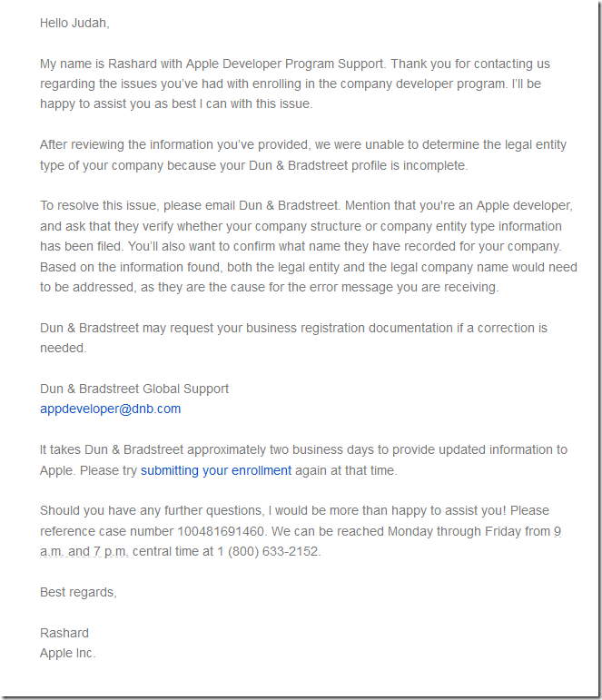The height and width of the screenshot is (700, 602).
Task: Click the phone number 1 (800) 633-2152
Action: pyautogui.click(x=275, y=551)
